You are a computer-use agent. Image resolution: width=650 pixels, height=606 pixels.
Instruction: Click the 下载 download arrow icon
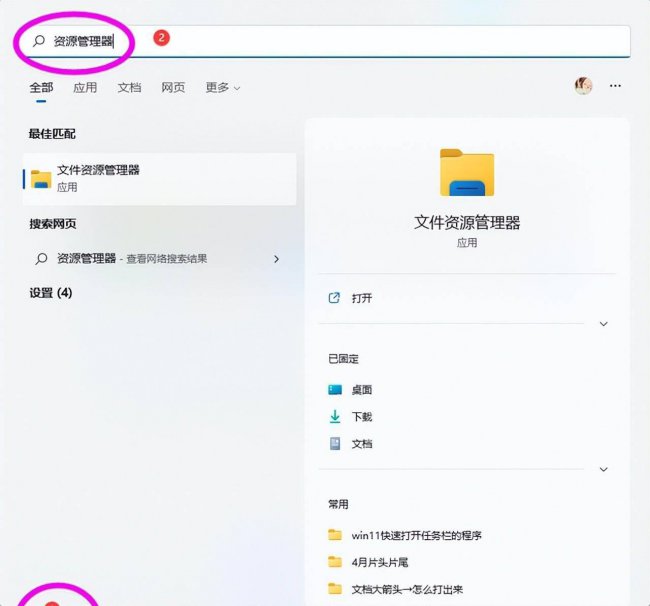click(x=335, y=417)
